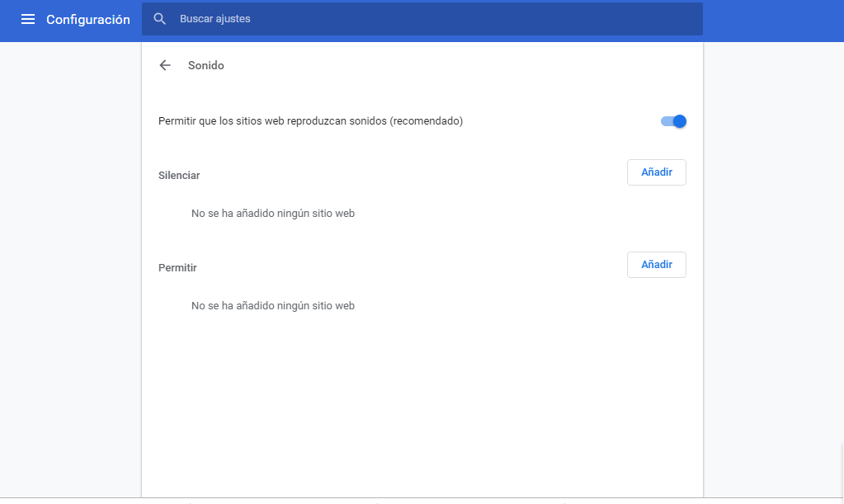Click the back arrow beside Sonido

(x=165, y=65)
